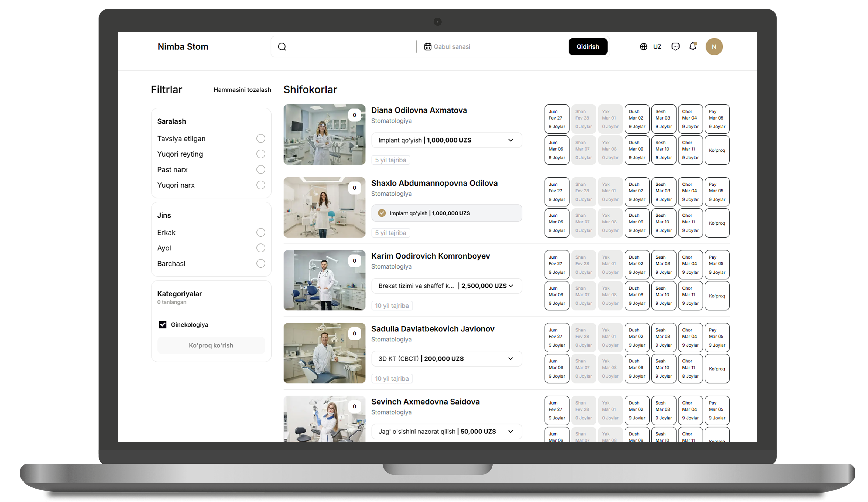Click the N user avatar
The image size is (868, 502).
(714, 46)
